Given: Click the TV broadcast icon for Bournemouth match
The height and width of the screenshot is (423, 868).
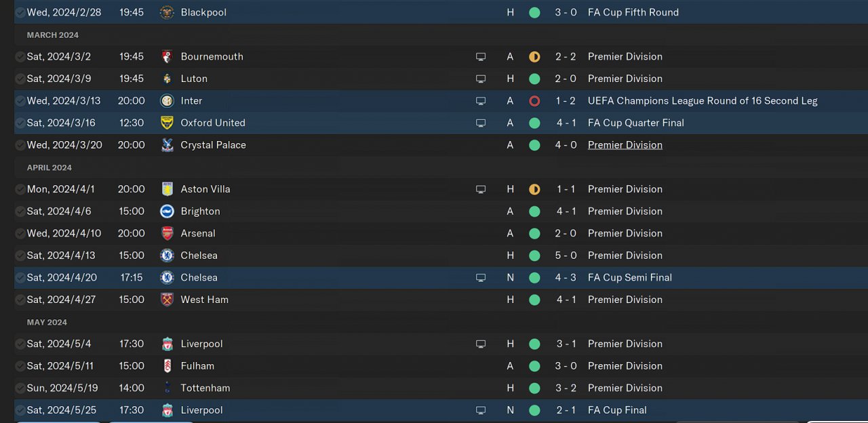Looking at the screenshot, I should (481, 57).
